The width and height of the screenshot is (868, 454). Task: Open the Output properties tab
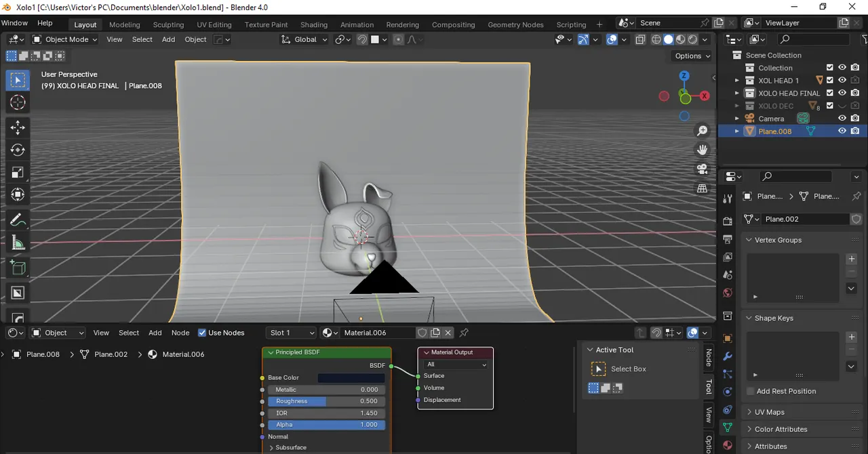728,239
